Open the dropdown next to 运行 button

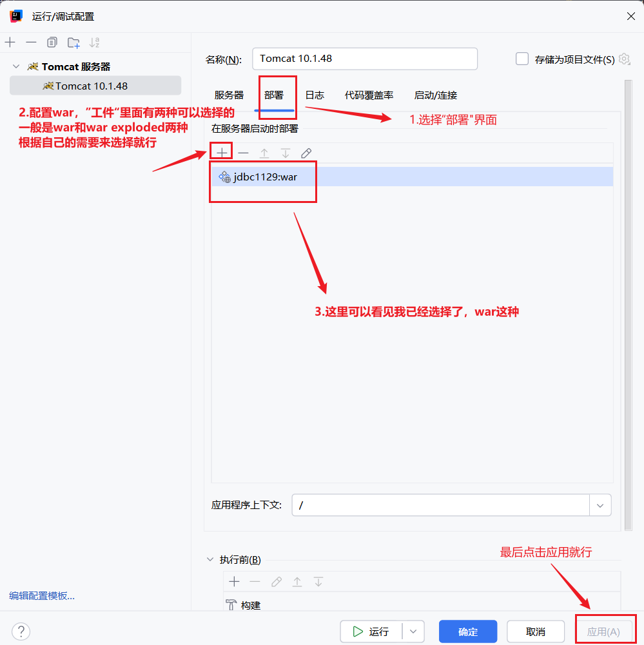click(x=414, y=631)
